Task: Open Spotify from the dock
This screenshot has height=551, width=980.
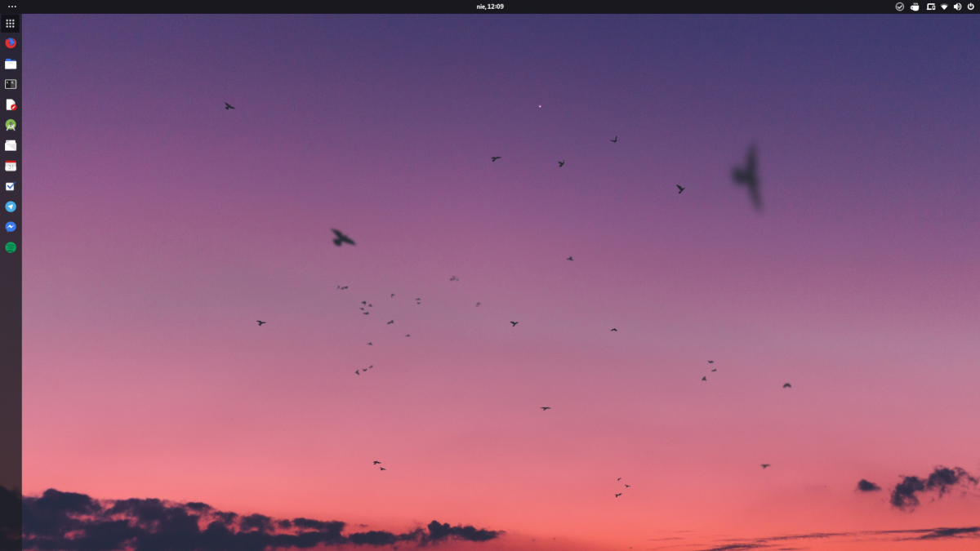Action: (x=10, y=247)
